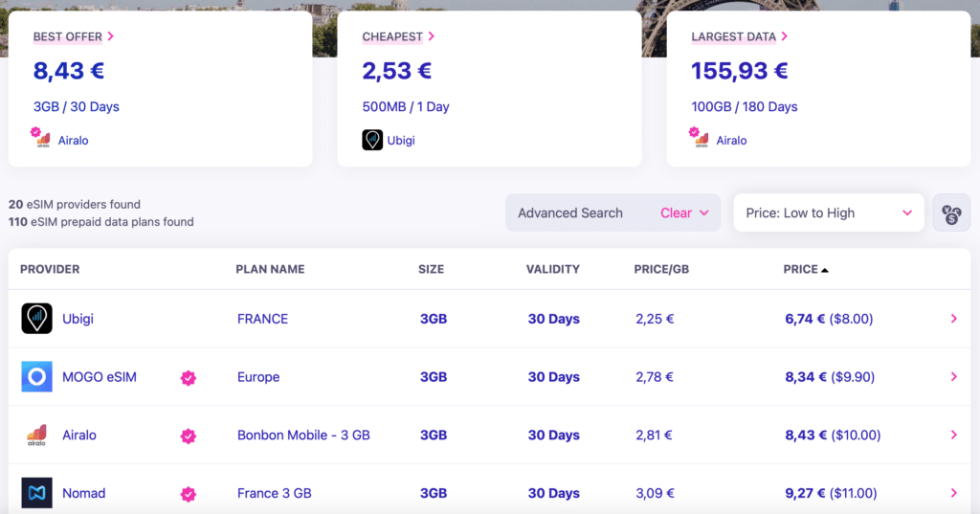The width and height of the screenshot is (980, 514).
Task: Open the CHEAPEST card heading link
Action: tap(398, 37)
